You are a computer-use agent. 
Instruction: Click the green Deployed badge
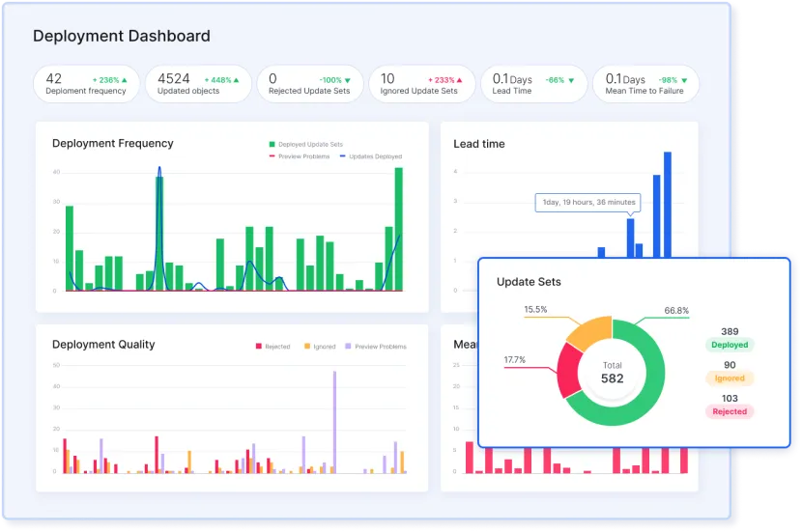click(730, 345)
